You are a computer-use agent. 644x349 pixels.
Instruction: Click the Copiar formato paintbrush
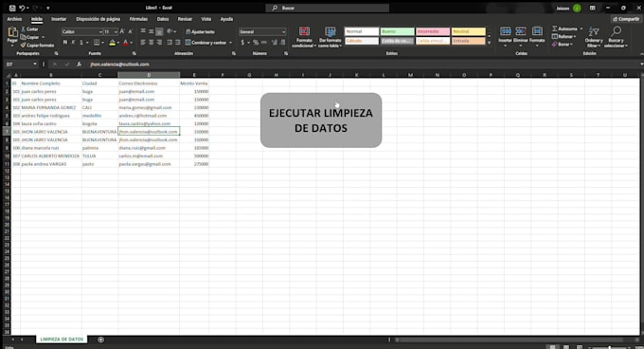24,46
